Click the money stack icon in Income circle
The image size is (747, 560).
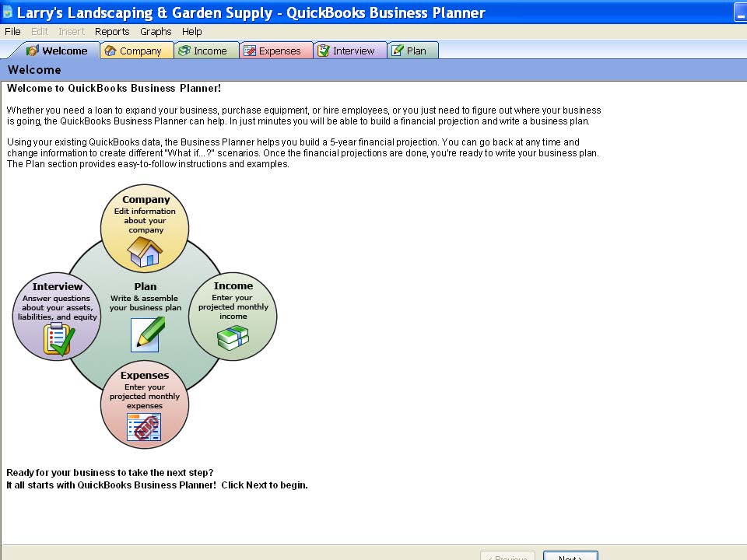click(233, 338)
